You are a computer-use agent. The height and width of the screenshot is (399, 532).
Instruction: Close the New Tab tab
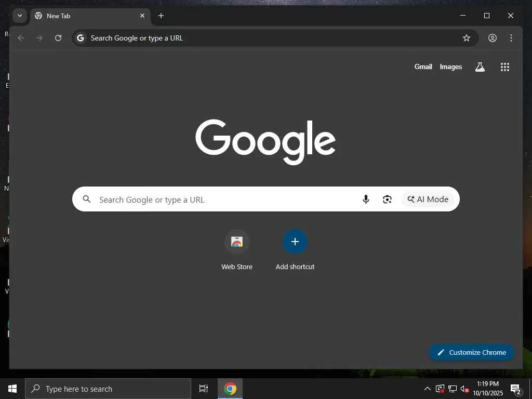click(142, 16)
